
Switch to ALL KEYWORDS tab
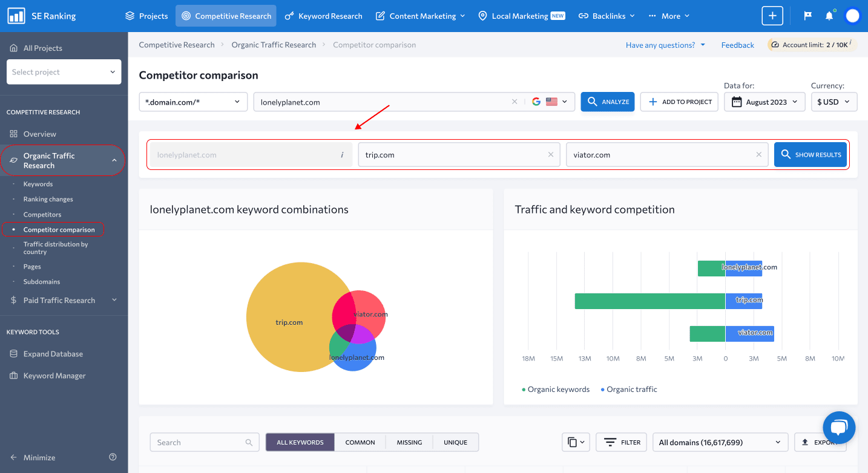(300, 442)
